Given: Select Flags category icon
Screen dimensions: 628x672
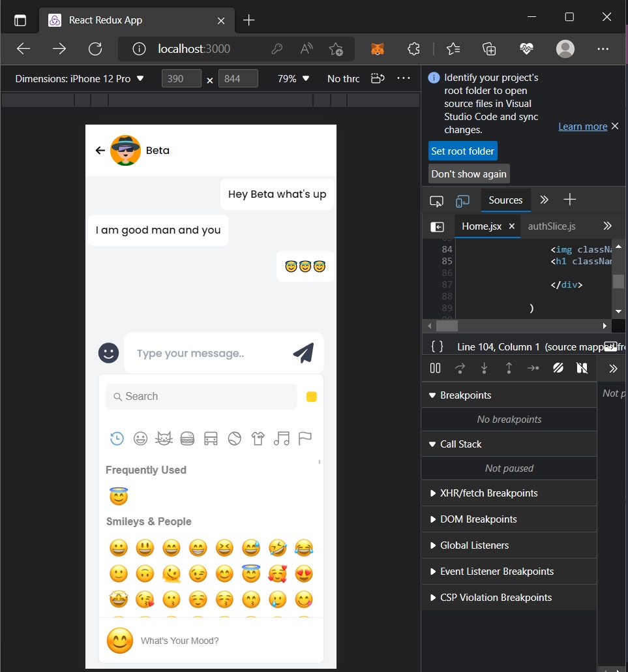Looking at the screenshot, I should pyautogui.click(x=305, y=438).
